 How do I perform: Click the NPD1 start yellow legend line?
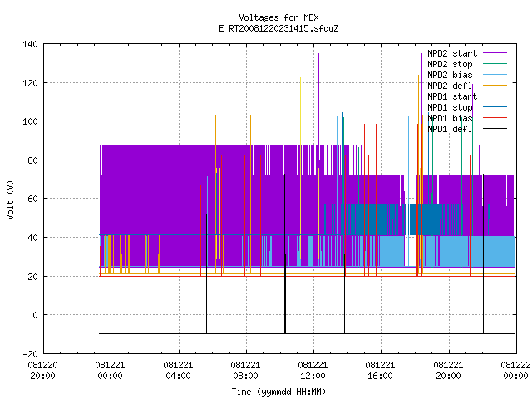tap(495, 96)
